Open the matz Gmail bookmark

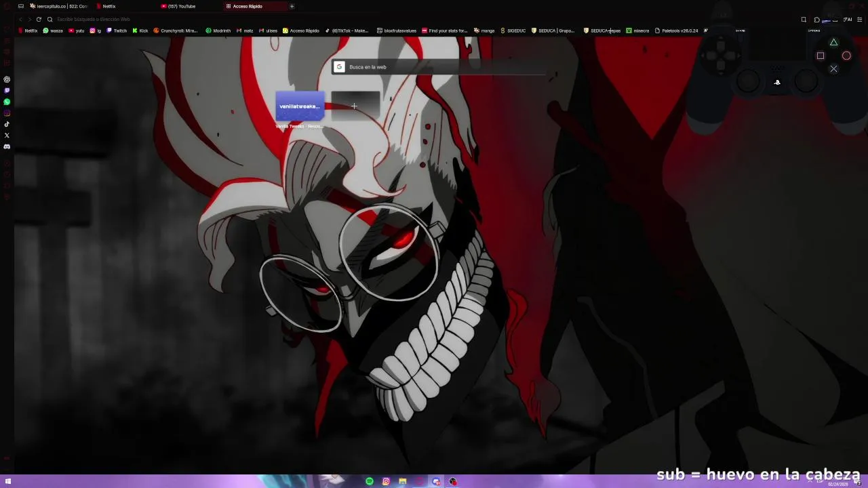245,30
